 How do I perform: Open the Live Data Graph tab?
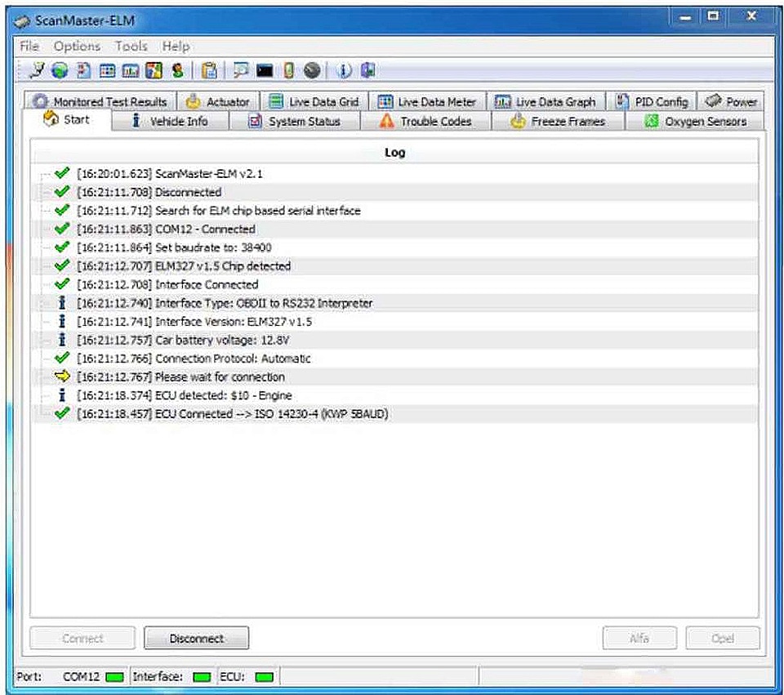(x=546, y=101)
